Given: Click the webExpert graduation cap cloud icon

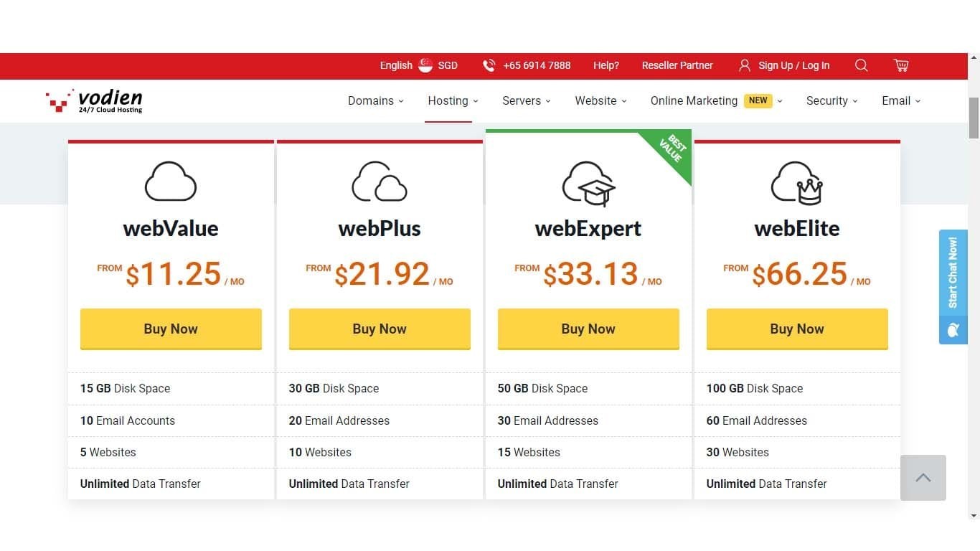Looking at the screenshot, I should coord(588,182).
